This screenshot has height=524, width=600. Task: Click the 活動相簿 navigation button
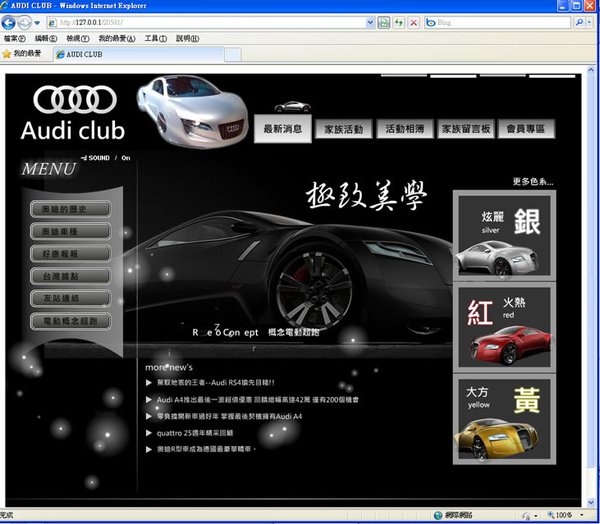(x=404, y=129)
